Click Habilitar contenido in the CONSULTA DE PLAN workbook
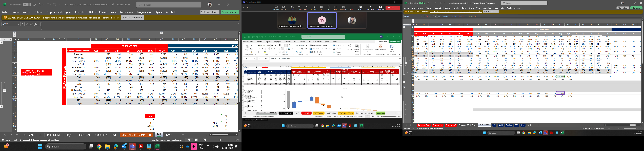This screenshot has height=151, width=644. [x=132, y=17]
